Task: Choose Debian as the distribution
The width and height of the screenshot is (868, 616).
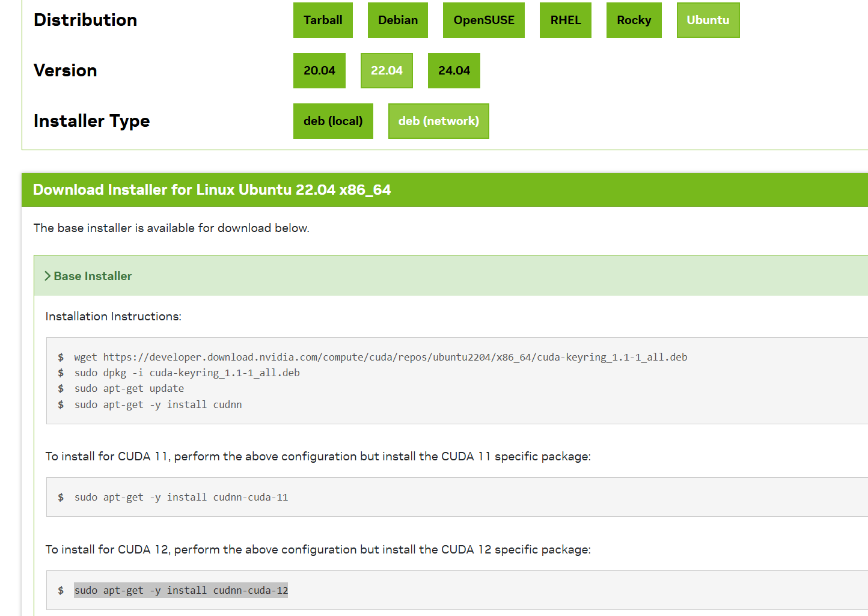Action: (x=398, y=20)
